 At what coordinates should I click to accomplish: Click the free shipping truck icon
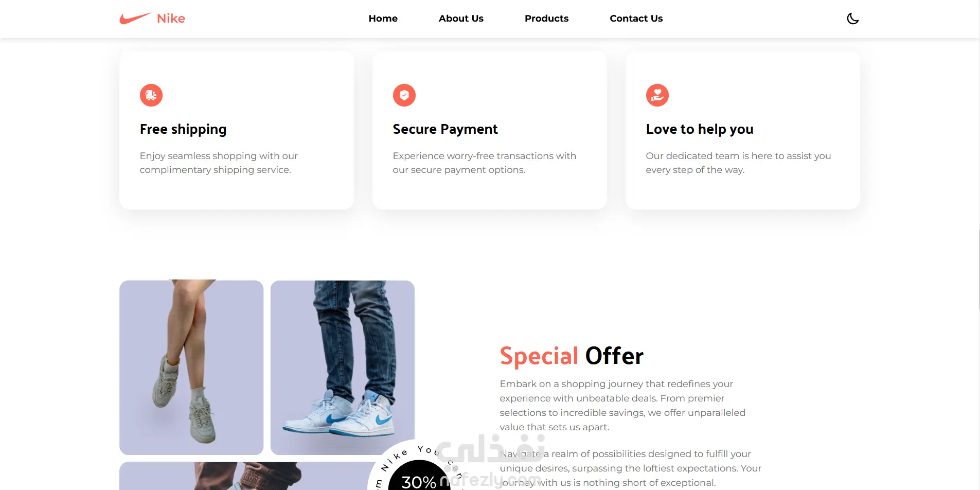click(151, 95)
